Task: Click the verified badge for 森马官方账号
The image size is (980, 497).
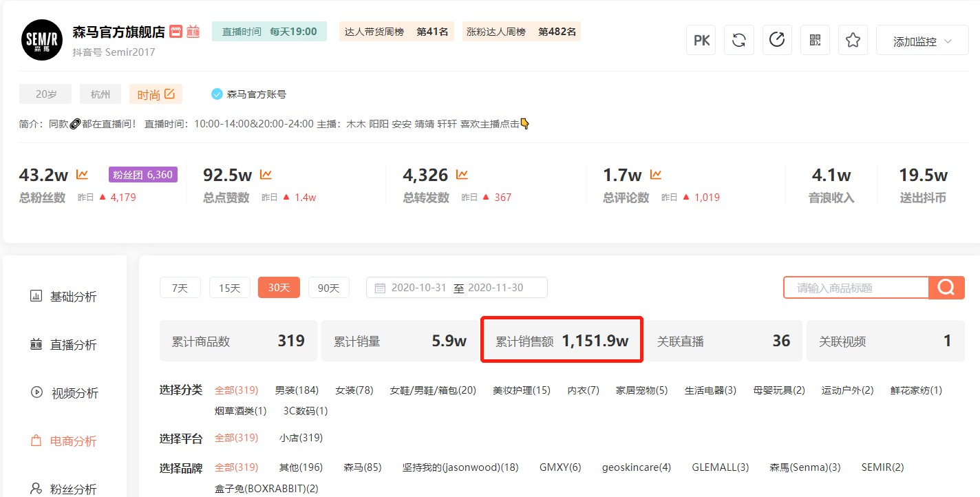Action: (217, 94)
